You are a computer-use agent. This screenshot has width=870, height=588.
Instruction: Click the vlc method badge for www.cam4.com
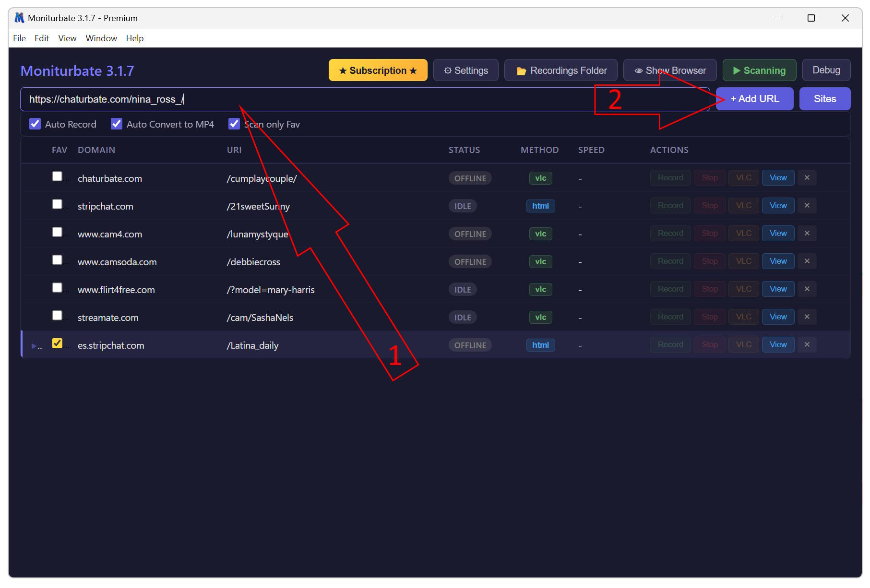point(540,234)
